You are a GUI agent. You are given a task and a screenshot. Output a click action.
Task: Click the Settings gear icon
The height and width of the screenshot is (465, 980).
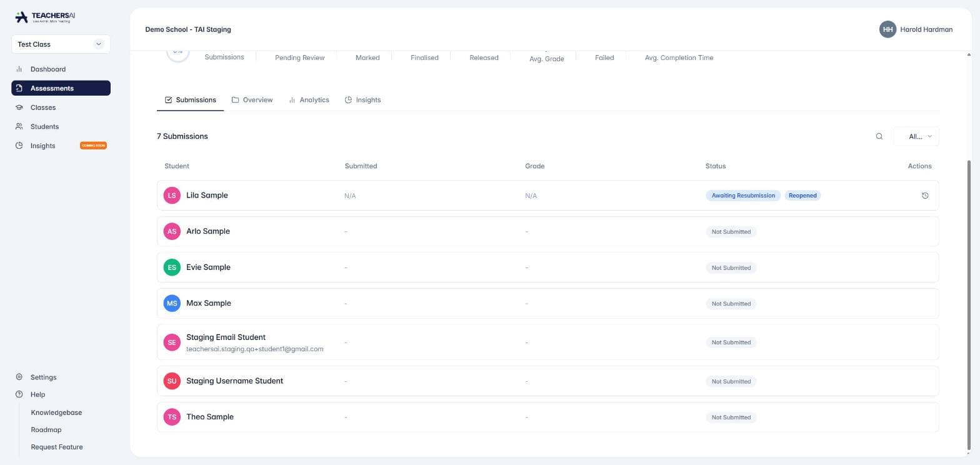tap(19, 377)
